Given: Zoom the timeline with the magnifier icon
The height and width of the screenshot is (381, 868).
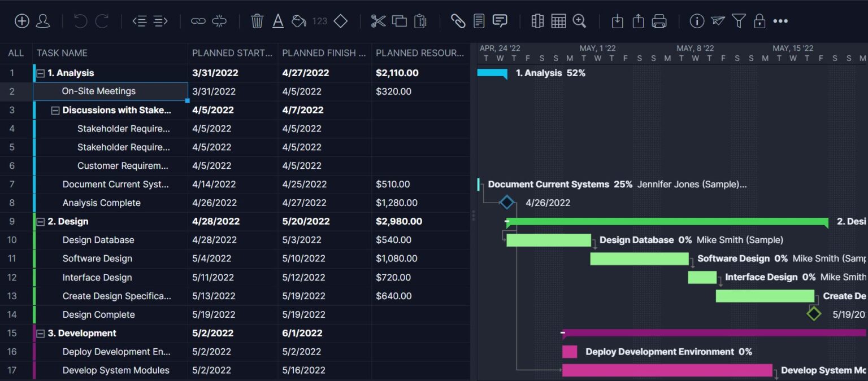Looking at the screenshot, I should click(x=579, y=21).
